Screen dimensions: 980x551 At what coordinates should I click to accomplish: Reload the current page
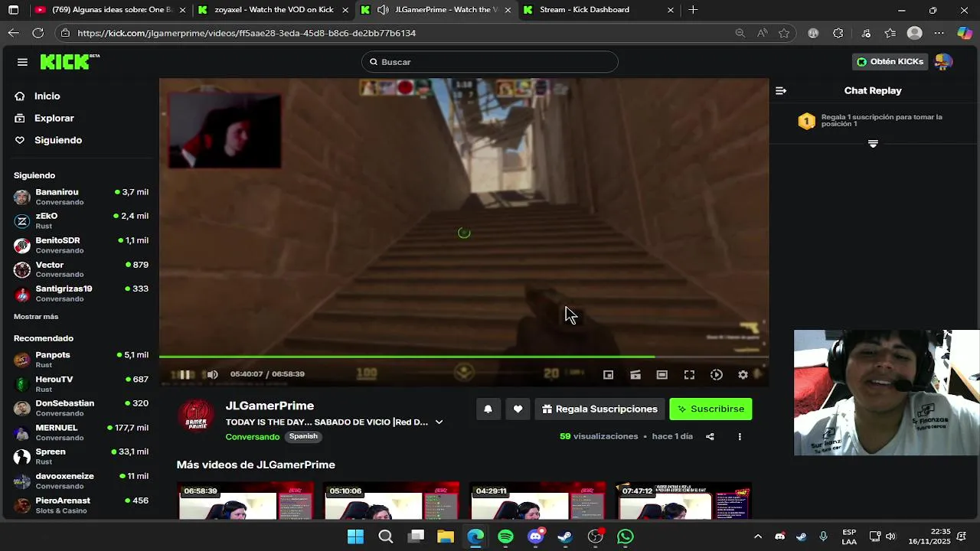pyautogui.click(x=38, y=33)
